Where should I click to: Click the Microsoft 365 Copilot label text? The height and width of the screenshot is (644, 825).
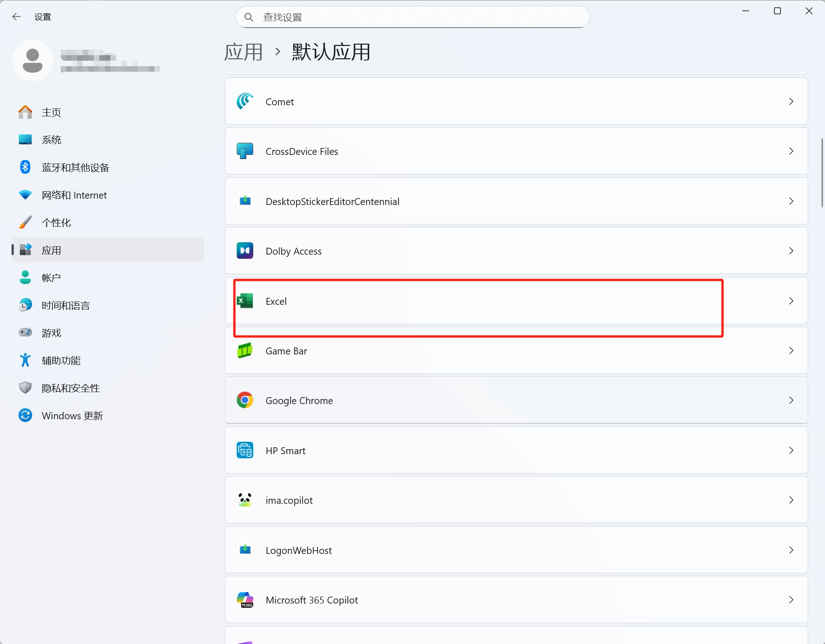312,600
